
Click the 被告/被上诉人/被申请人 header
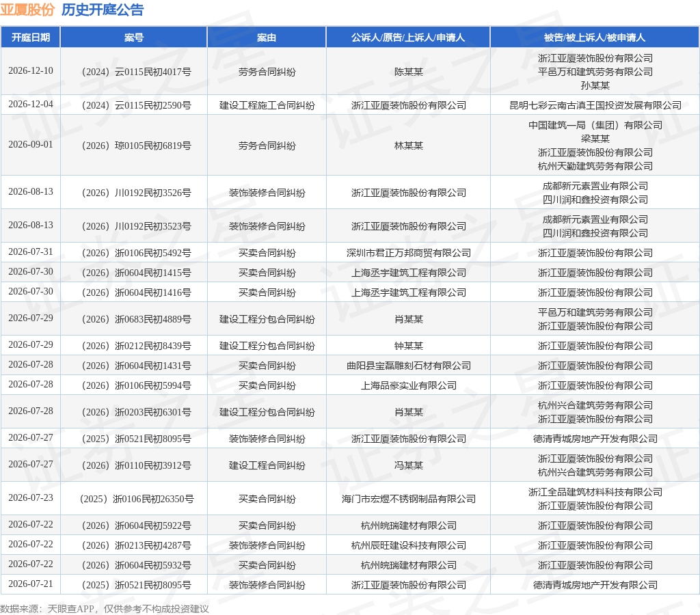pos(595,38)
